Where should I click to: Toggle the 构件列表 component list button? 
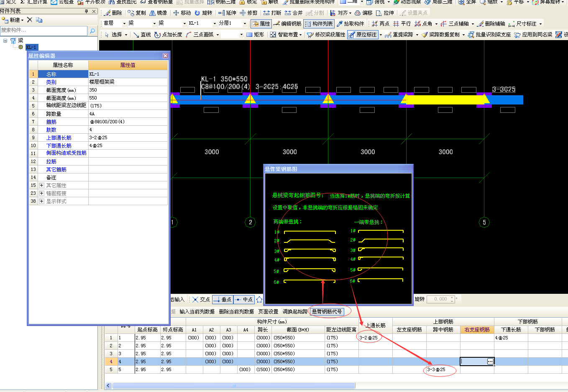pos(319,24)
